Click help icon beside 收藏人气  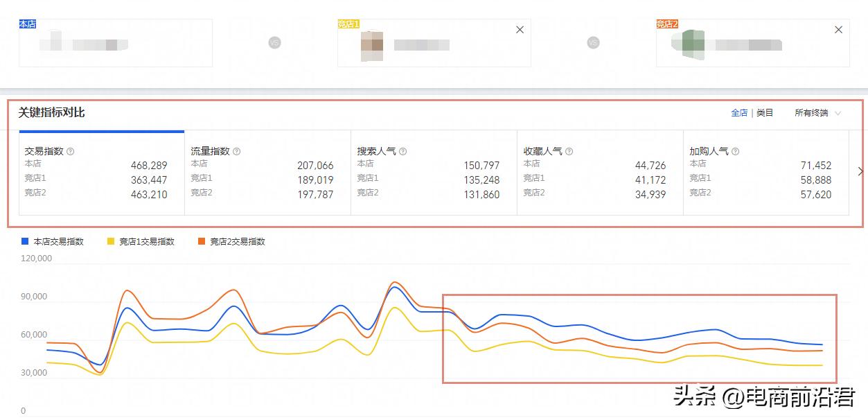[x=569, y=151]
